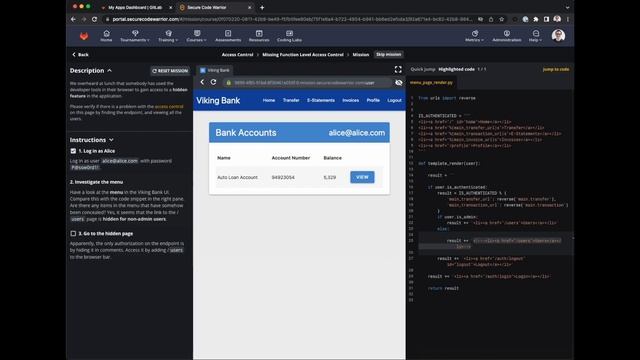Click the Chrome back arrow
Viewport: 640px width, 360px height.
[73, 19]
